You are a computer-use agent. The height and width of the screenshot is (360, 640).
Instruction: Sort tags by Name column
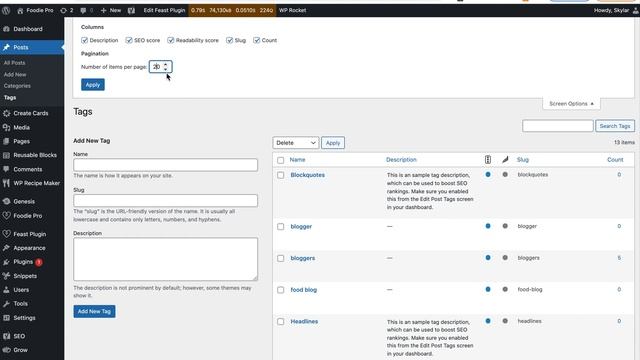pyautogui.click(x=298, y=160)
